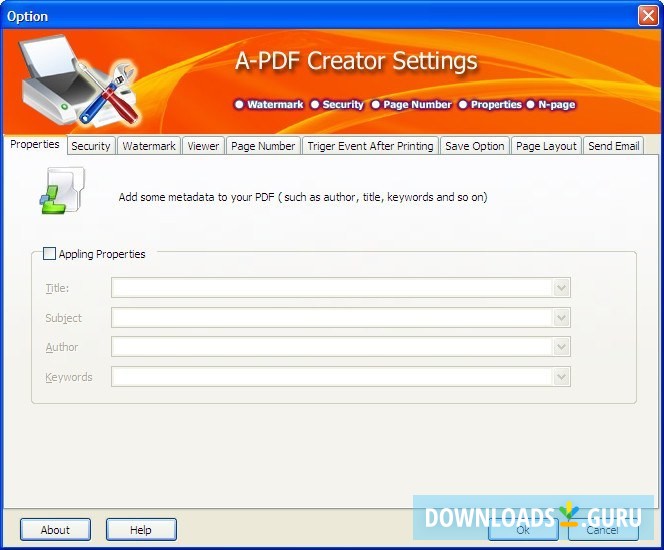664x550 pixels.
Task: Click the Page Number text in the banner
Action: 417,104
